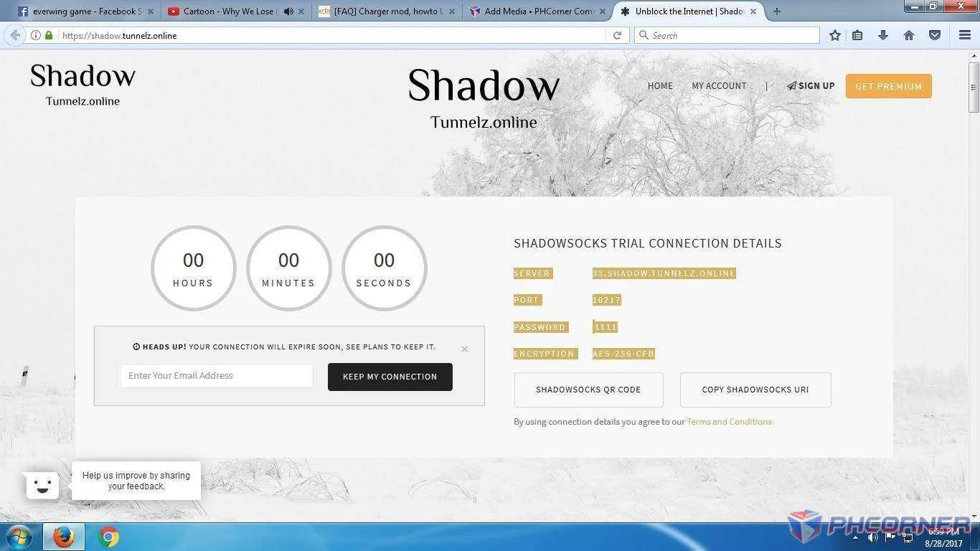The height and width of the screenshot is (551, 980).
Task: Select port value 10217
Action: (x=606, y=300)
